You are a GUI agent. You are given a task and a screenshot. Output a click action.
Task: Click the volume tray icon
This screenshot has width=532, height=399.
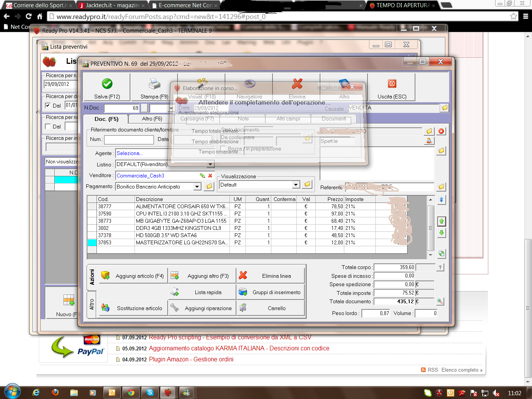pyautogui.click(x=496, y=393)
